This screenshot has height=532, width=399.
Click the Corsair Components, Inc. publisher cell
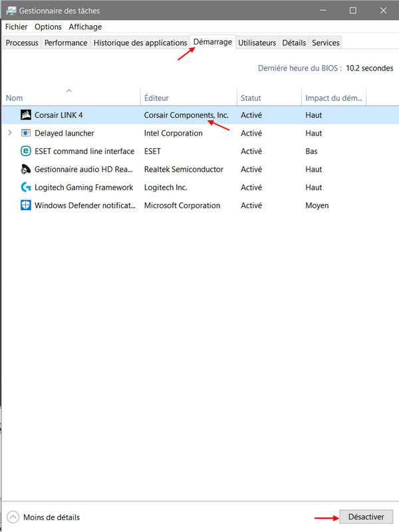coord(186,115)
